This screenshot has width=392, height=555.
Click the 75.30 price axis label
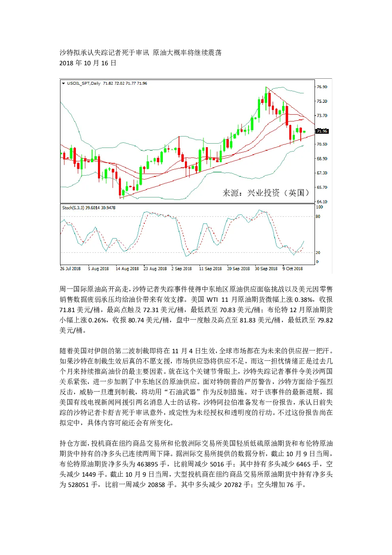322,101
